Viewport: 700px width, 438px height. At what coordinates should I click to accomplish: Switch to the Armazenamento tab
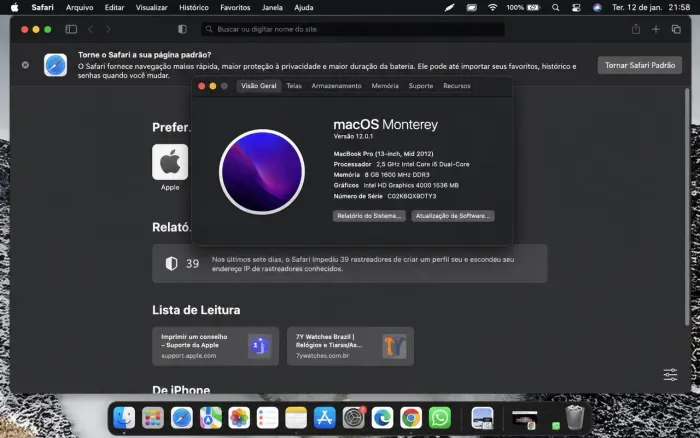tap(336, 86)
